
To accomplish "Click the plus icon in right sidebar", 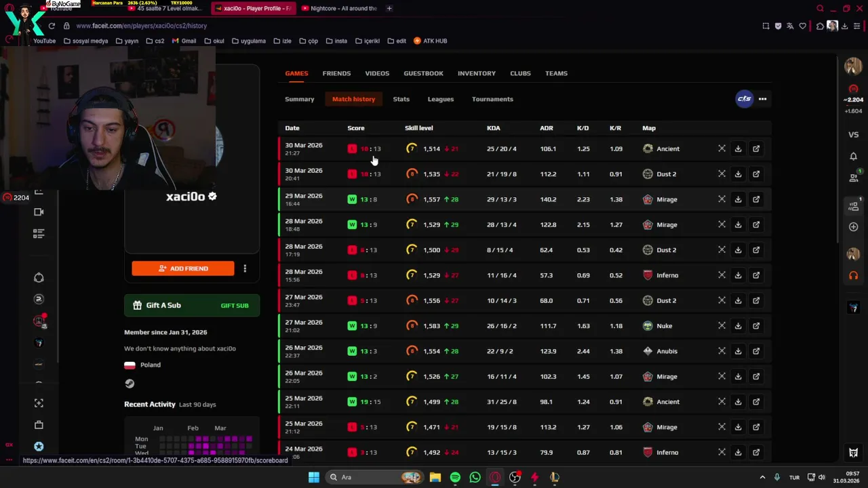I will (853, 227).
